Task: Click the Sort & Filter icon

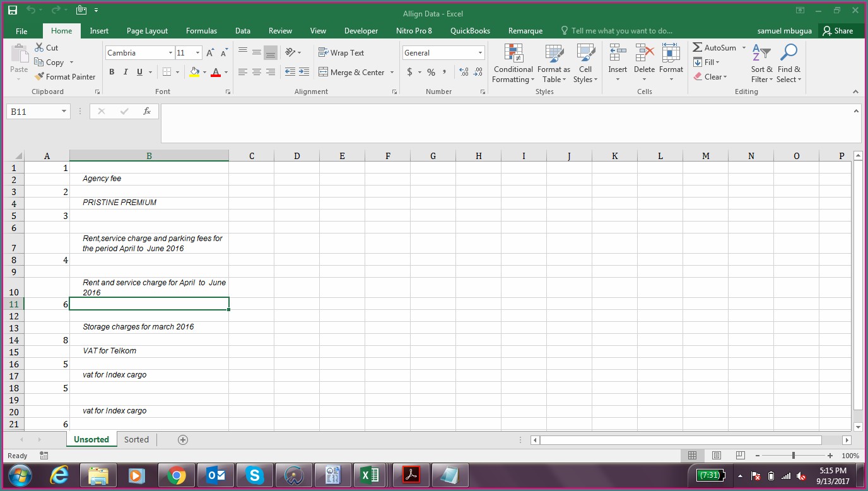Action: pos(761,64)
